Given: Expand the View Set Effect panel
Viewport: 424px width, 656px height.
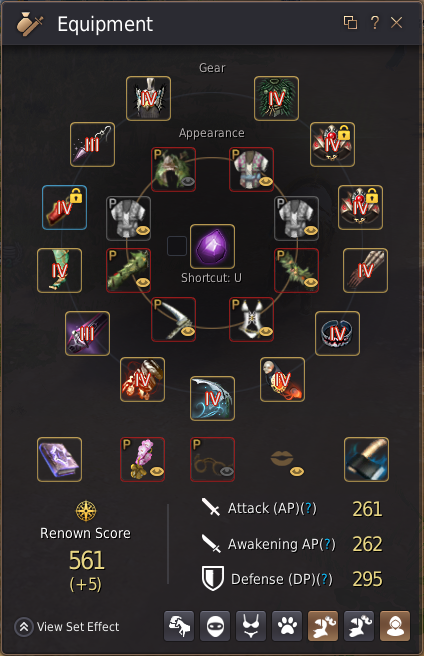Looking at the screenshot, I should (x=67, y=627).
